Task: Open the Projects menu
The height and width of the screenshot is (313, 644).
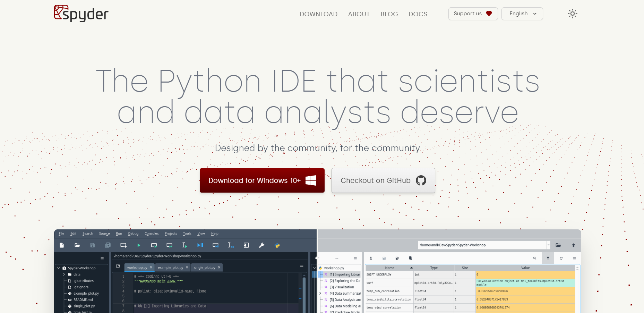Action: point(171,234)
